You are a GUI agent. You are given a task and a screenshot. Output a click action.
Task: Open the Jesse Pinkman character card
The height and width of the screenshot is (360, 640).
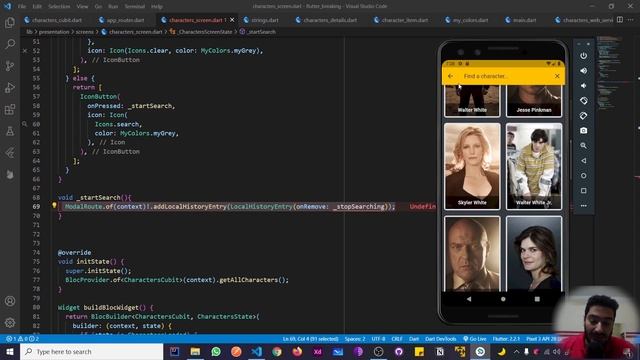pos(534,101)
